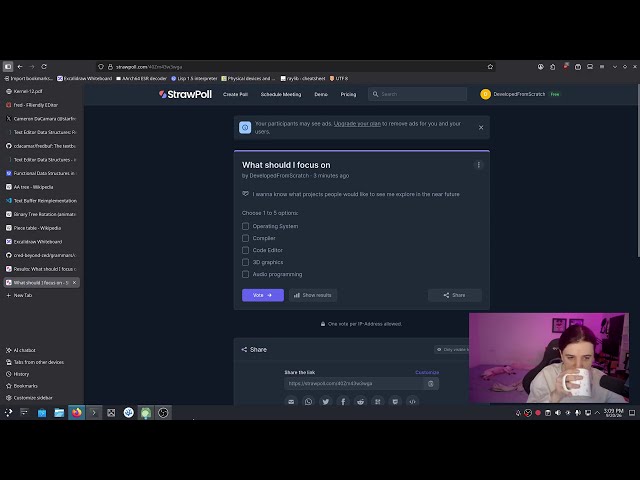
Task: Share poll via WhatsApp icon
Action: click(308, 402)
